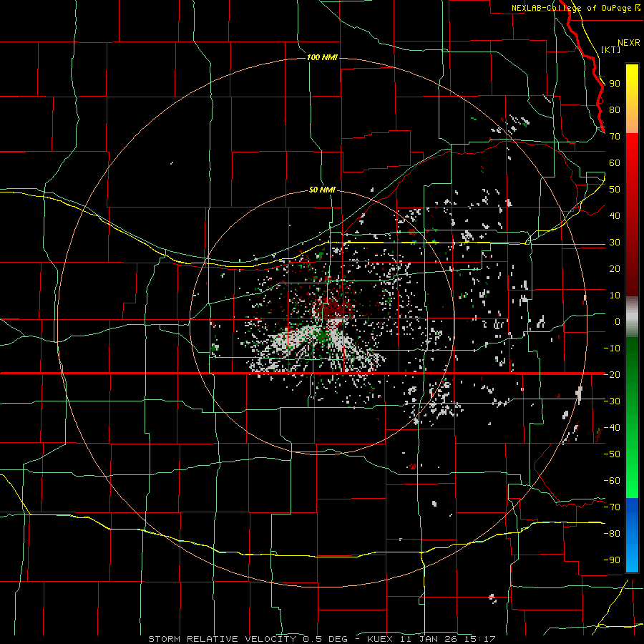
Task: Click the 60 value on velocity scale
Action: click(615, 163)
